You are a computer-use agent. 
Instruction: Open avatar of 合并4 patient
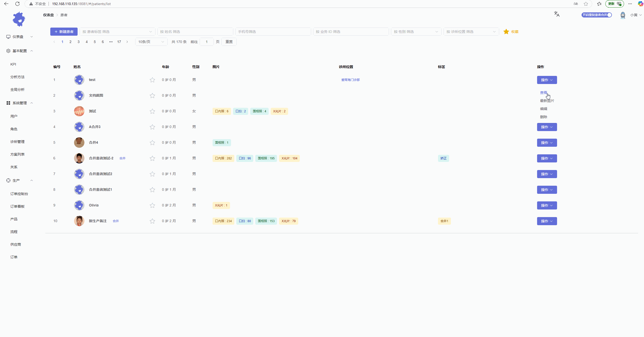pyautogui.click(x=79, y=142)
